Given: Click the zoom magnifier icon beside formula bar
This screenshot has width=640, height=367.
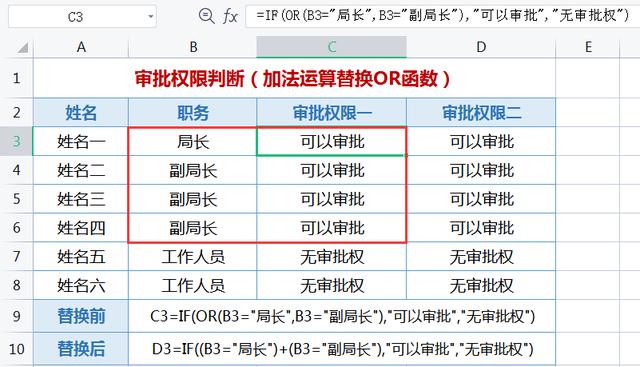Looking at the screenshot, I should click(x=207, y=16).
